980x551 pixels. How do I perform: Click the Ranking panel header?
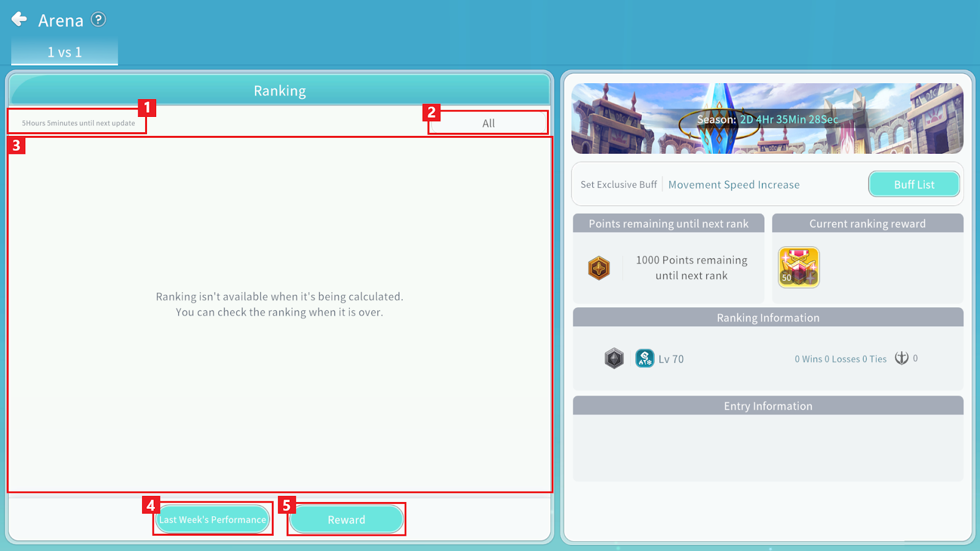(280, 91)
